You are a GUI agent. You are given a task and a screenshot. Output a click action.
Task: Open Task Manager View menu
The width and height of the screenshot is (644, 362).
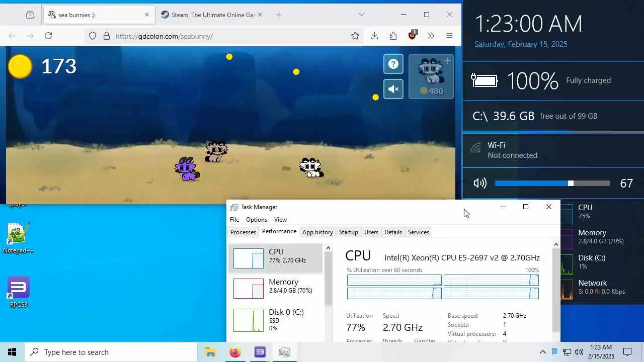click(280, 220)
